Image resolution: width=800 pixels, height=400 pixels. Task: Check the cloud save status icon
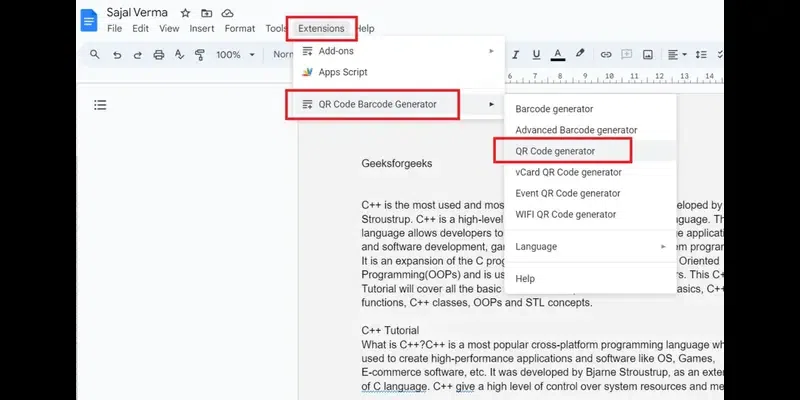pyautogui.click(x=228, y=13)
